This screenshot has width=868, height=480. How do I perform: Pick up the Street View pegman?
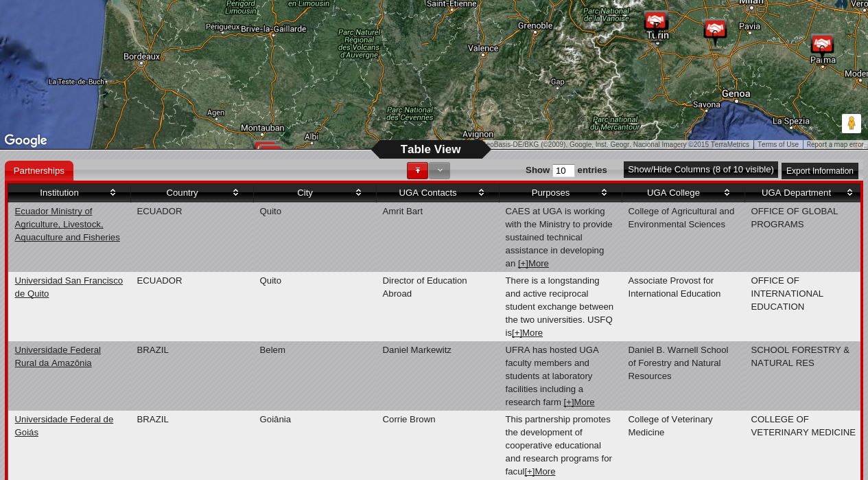852,124
